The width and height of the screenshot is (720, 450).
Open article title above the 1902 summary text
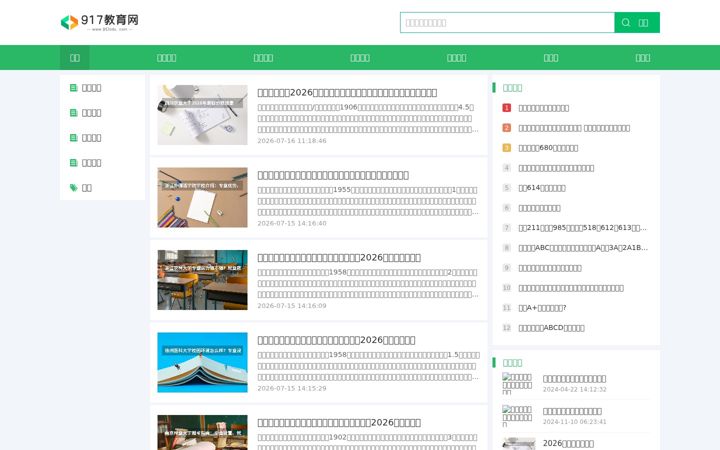click(339, 422)
